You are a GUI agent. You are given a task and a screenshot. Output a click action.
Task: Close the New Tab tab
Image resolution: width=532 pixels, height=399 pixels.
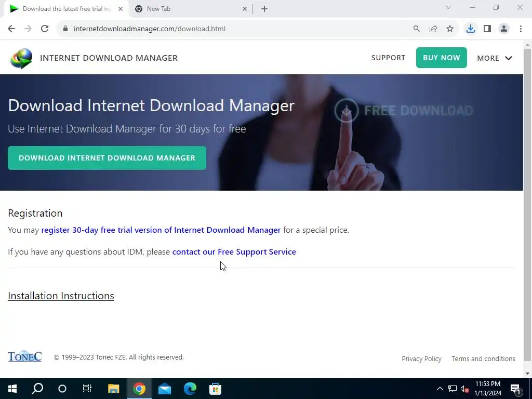coord(245,9)
